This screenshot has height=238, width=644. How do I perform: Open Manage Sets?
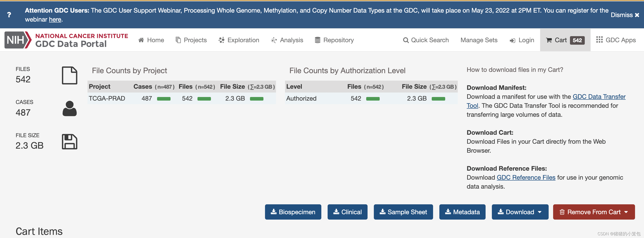479,40
